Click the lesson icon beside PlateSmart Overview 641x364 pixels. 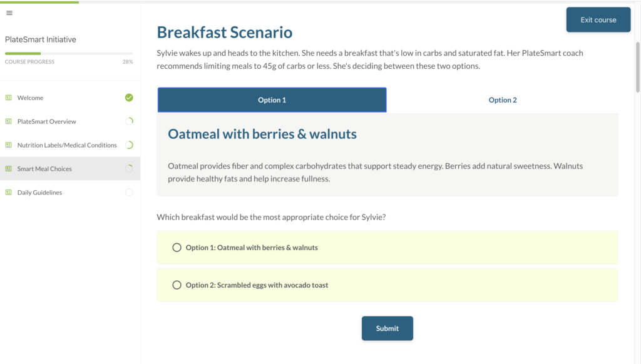point(9,121)
